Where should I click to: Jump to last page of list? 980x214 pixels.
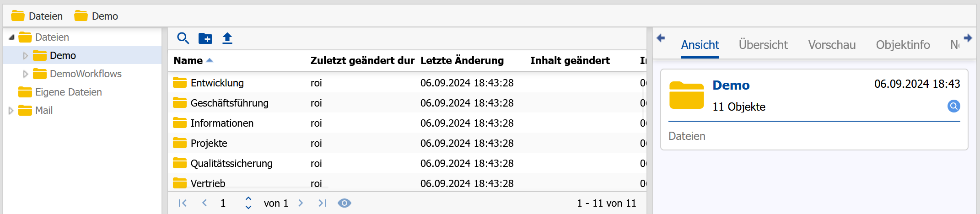(323, 203)
